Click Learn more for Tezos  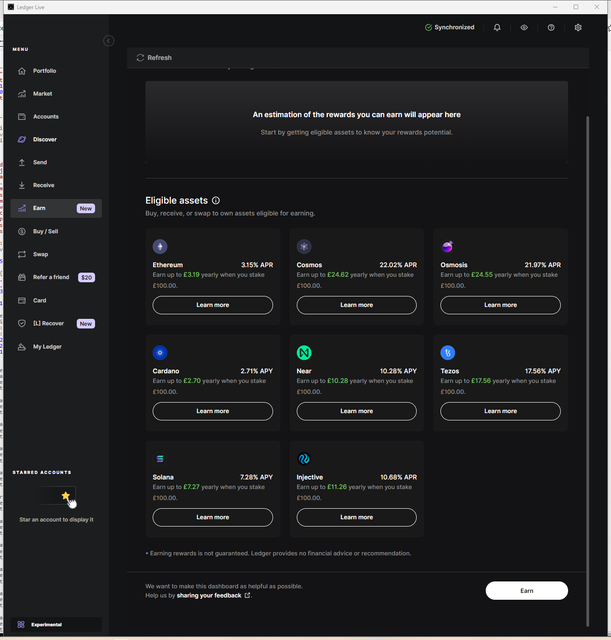coord(500,411)
